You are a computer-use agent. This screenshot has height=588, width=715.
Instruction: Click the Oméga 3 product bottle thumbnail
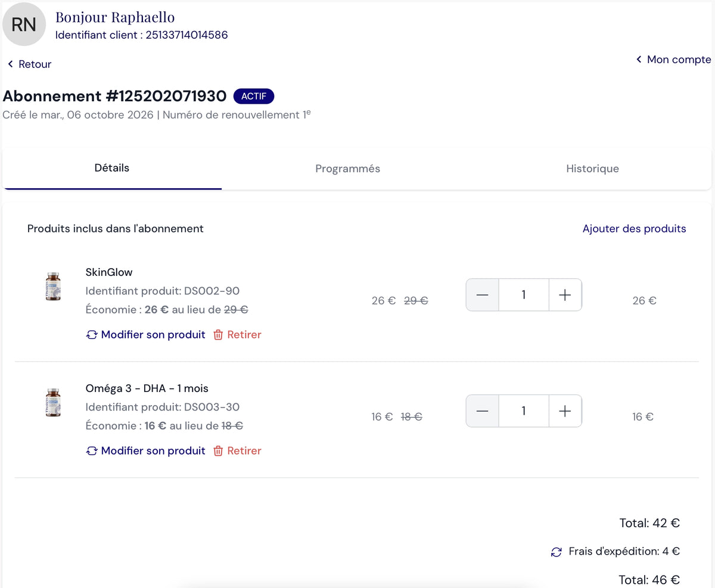pos(53,402)
